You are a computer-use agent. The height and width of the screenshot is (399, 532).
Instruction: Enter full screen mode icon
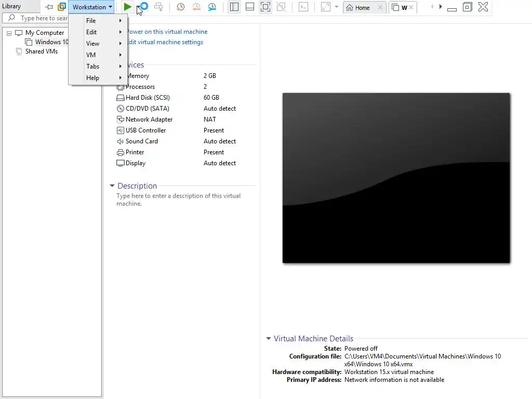265,7
